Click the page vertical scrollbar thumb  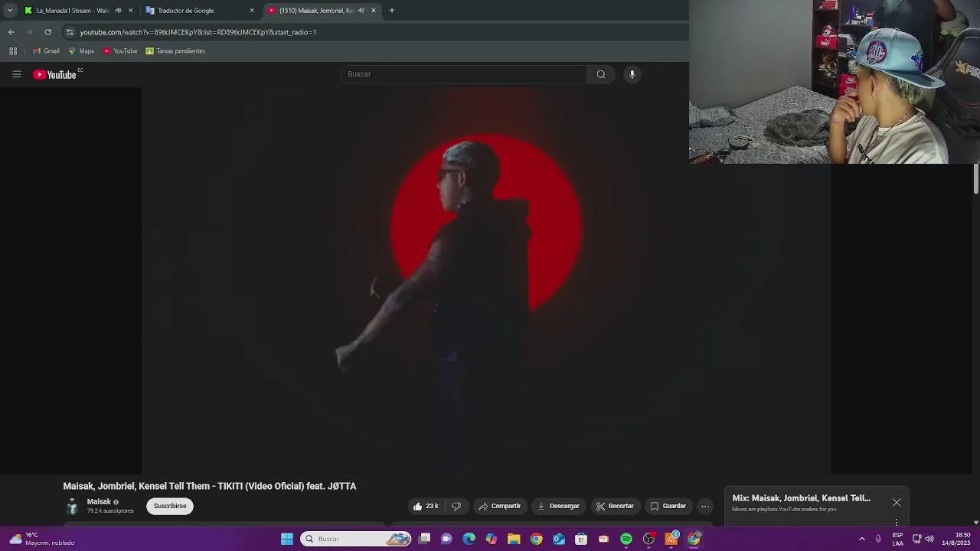tap(976, 179)
